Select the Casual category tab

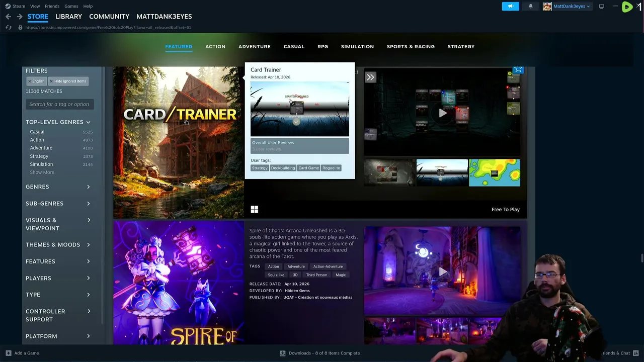click(x=294, y=46)
